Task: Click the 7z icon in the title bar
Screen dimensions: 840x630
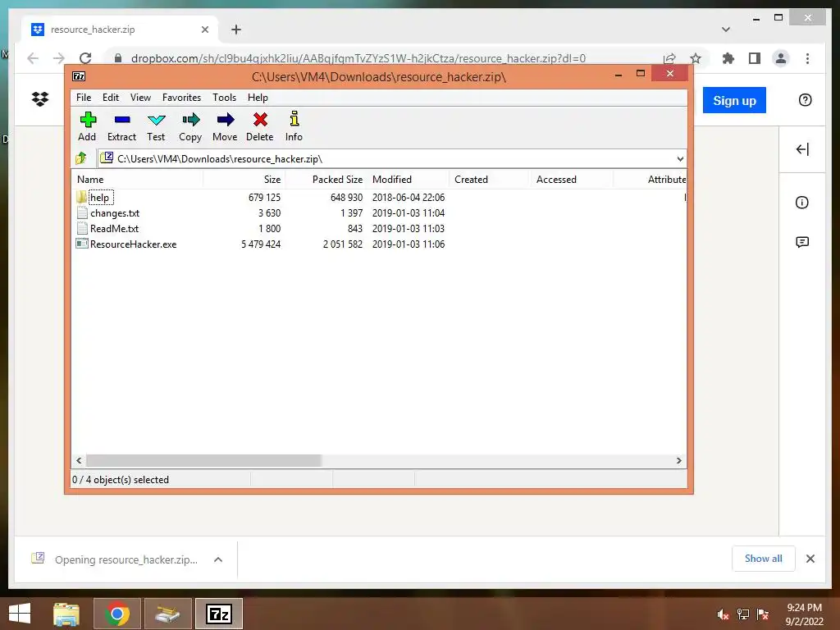Action: point(79,76)
